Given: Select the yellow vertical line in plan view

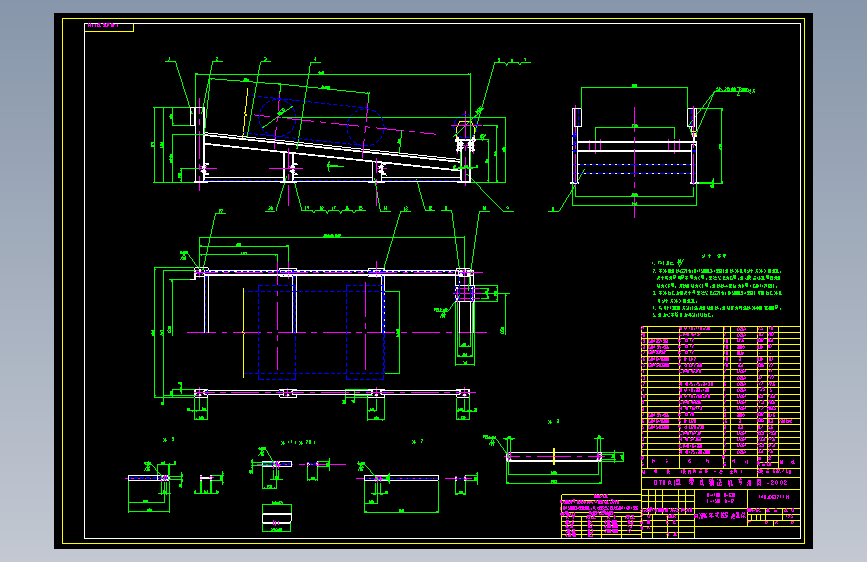Looking at the screenshot, I should [x=244, y=332].
